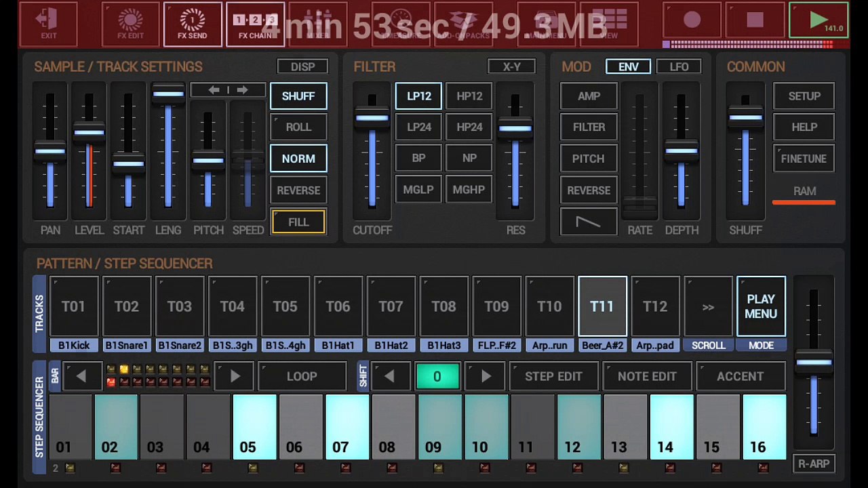Open FINETUNE settings
The height and width of the screenshot is (488, 868).
804,159
